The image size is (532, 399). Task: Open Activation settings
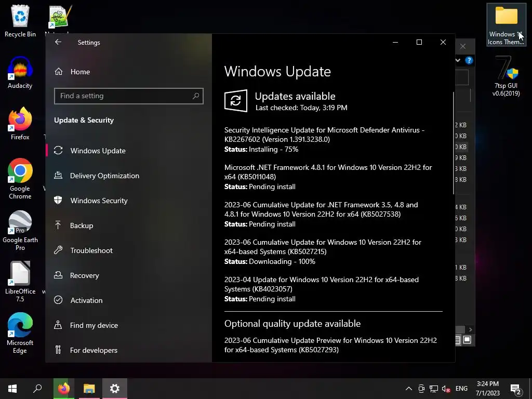pos(86,300)
